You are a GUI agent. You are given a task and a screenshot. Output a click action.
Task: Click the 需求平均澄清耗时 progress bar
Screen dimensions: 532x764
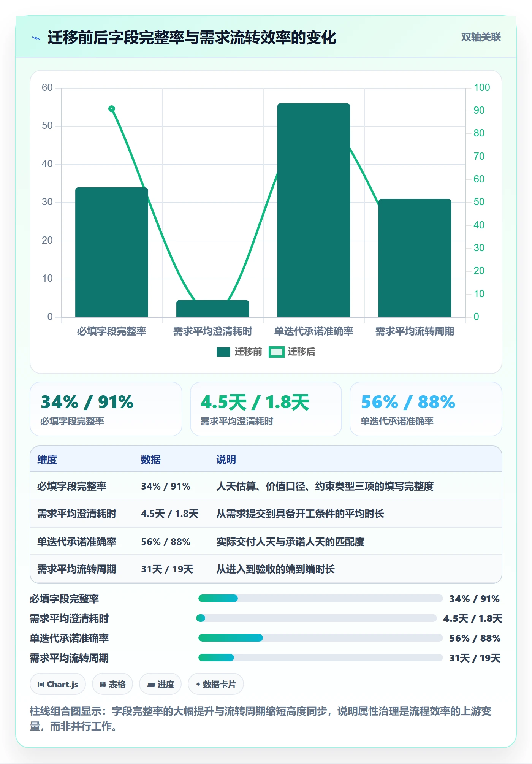pyautogui.click(x=317, y=618)
